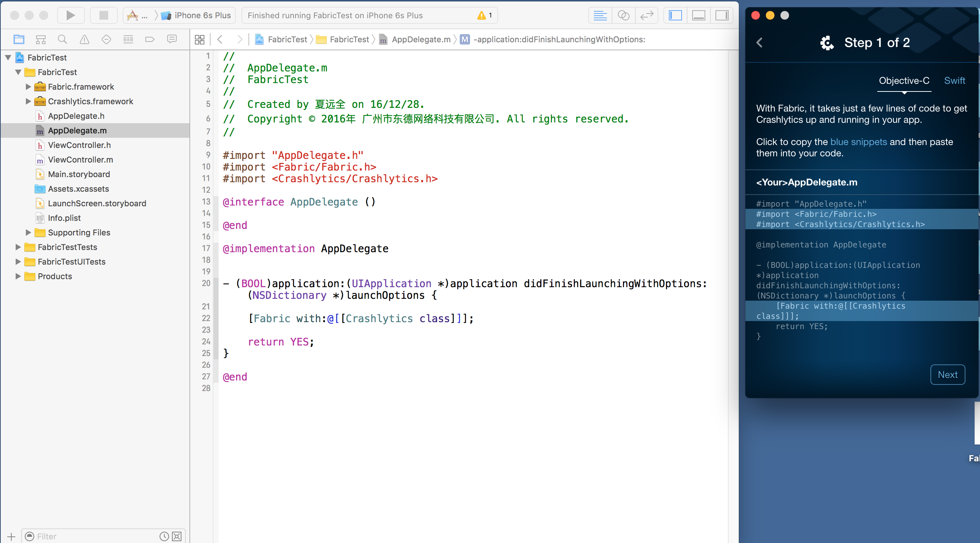Switch to the Assistant editor icon
This screenshot has height=543, width=980.
pos(623,15)
